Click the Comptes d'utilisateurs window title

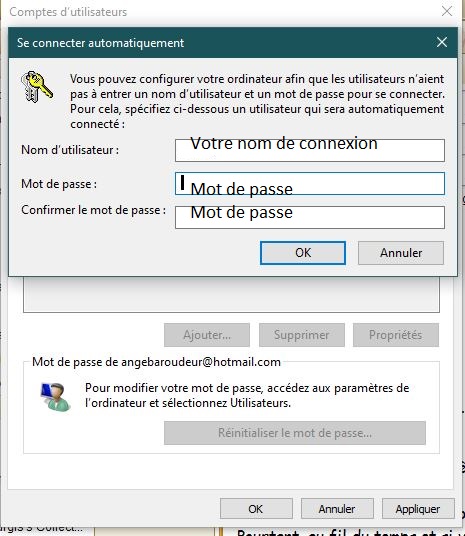click(68, 12)
